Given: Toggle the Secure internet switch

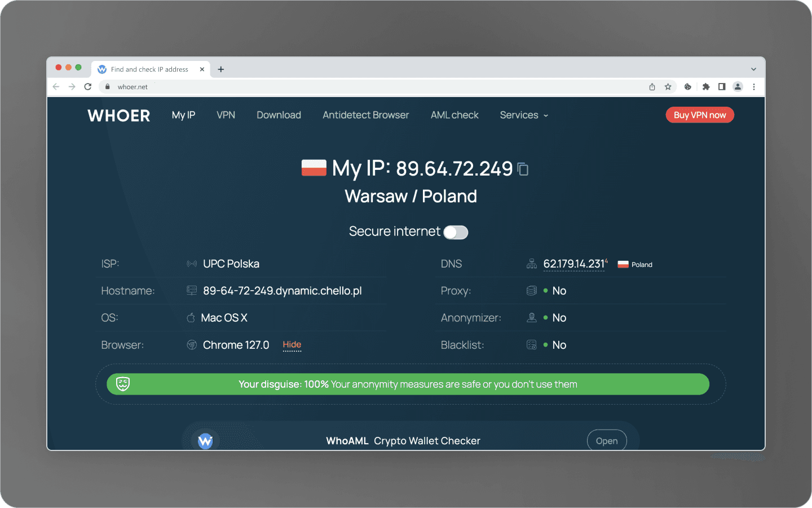Looking at the screenshot, I should pyautogui.click(x=456, y=232).
